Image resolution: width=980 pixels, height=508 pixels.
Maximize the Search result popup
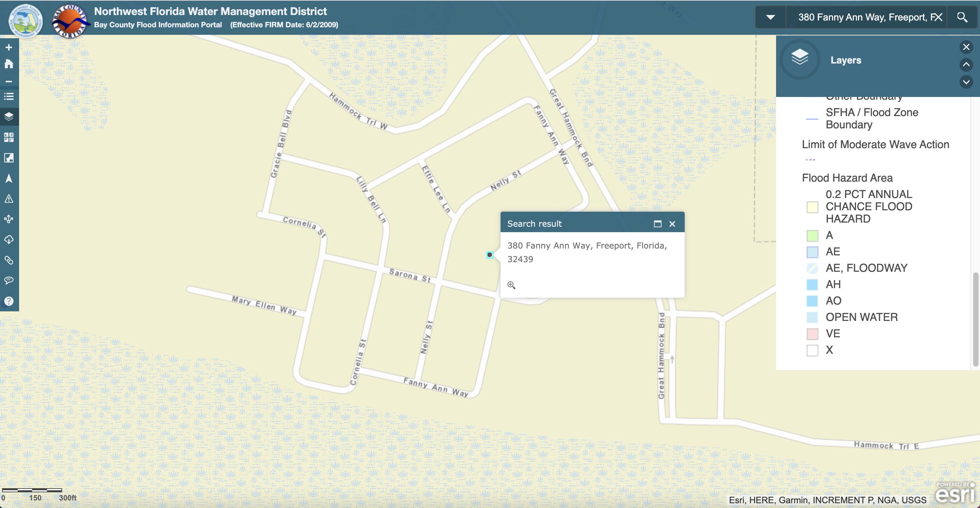click(658, 224)
